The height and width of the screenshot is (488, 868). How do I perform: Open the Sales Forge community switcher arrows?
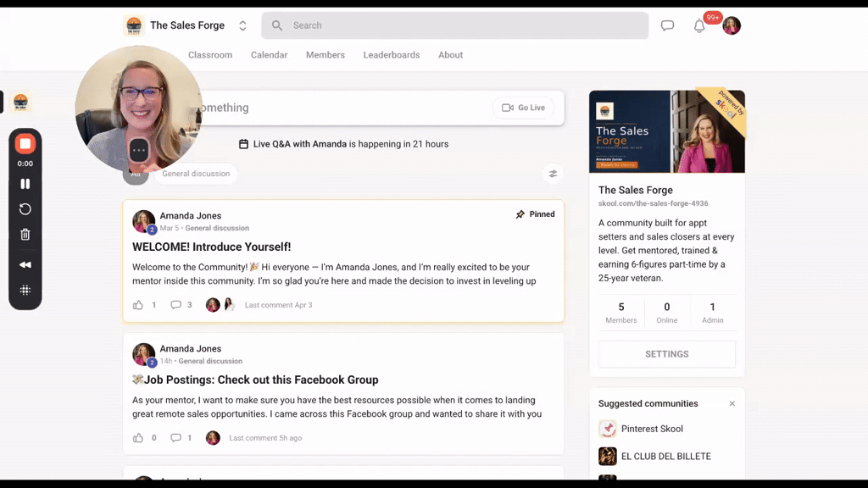242,25
